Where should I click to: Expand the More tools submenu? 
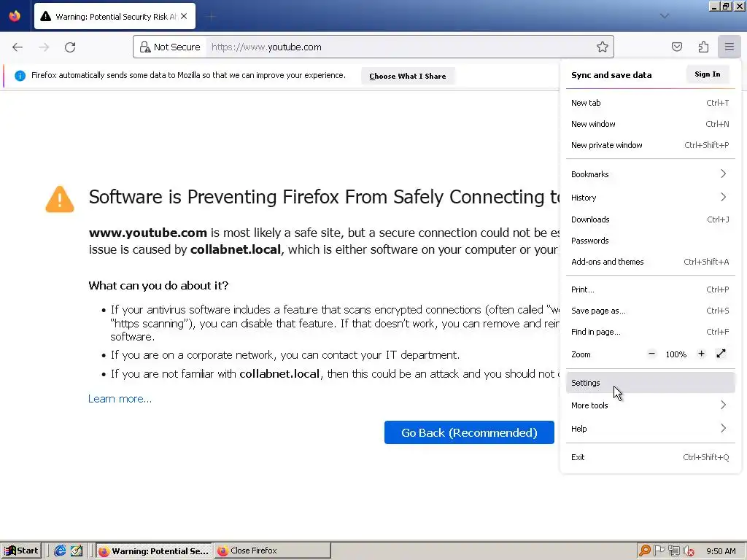pos(650,405)
